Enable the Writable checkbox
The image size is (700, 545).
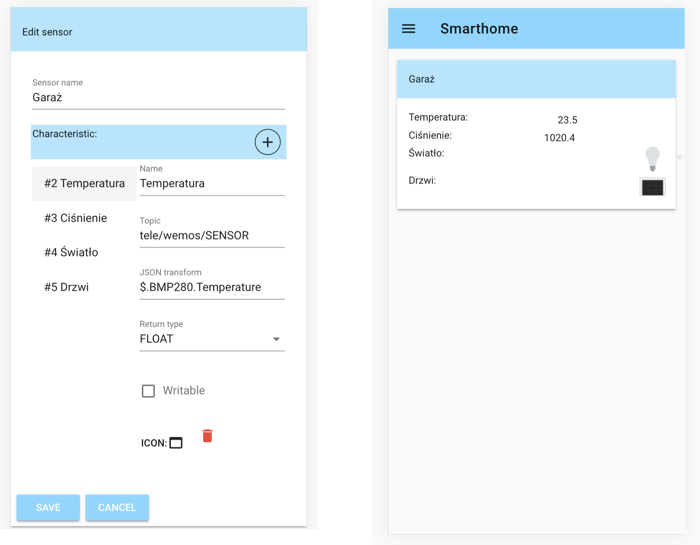pos(148,391)
